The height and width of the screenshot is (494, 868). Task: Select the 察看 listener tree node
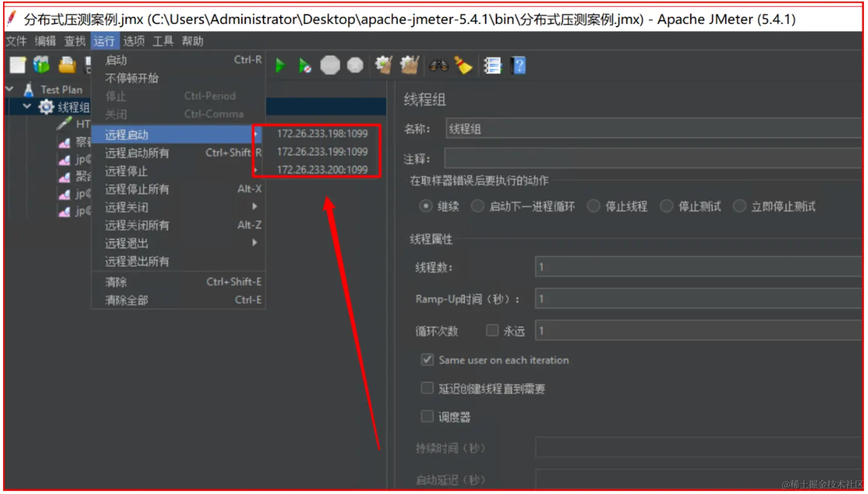(x=75, y=142)
